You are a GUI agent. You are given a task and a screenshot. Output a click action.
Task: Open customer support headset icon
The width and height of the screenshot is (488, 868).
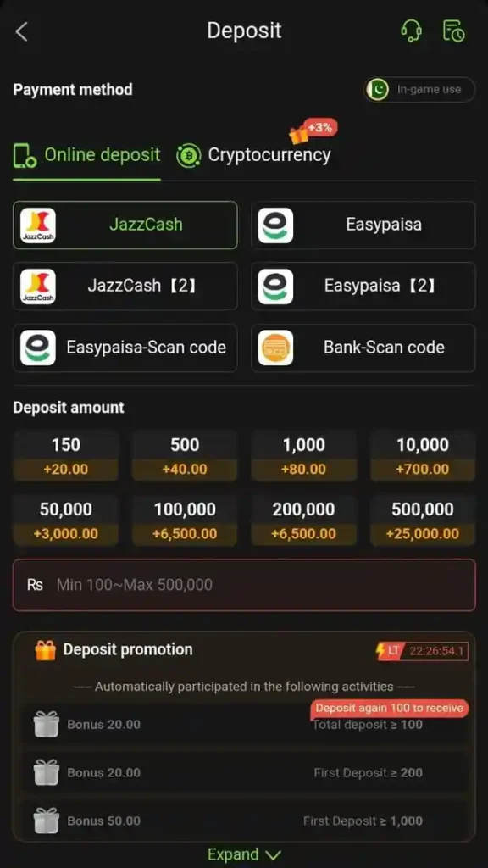pos(411,31)
